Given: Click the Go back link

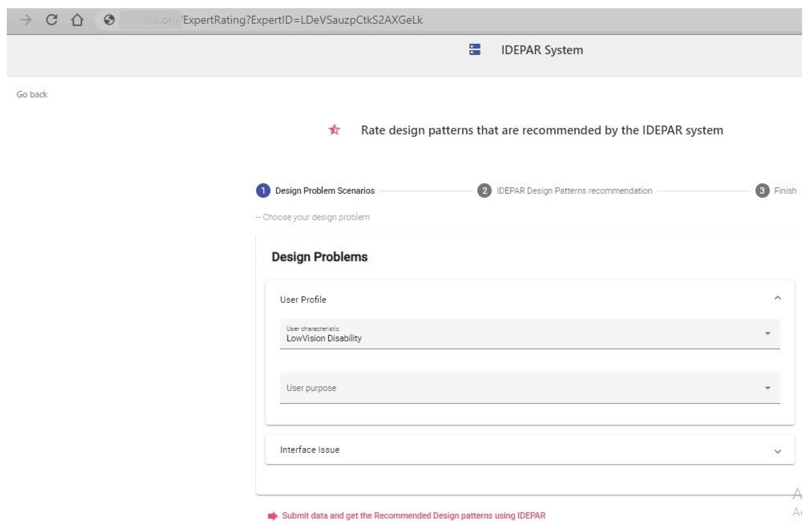Looking at the screenshot, I should tap(32, 95).
